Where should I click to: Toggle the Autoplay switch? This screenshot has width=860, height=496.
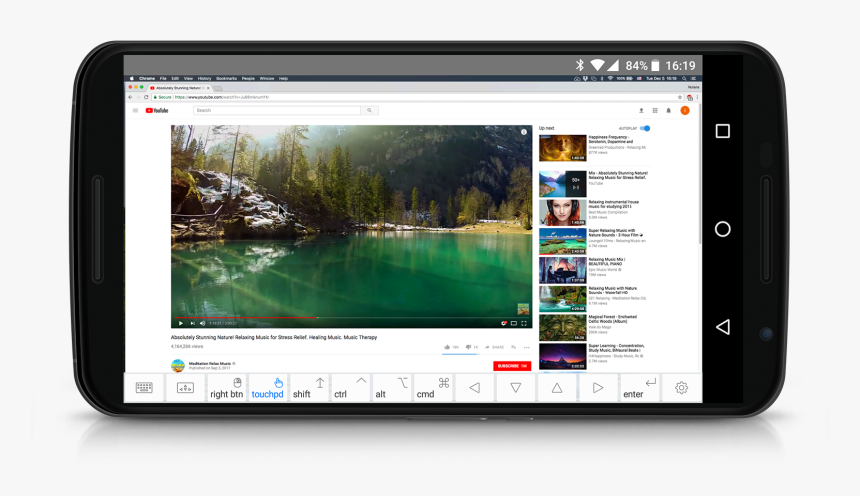click(x=645, y=128)
